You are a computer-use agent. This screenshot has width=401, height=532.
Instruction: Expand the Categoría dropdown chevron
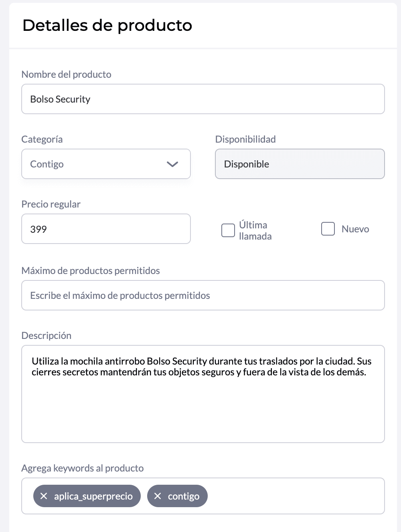coord(172,164)
